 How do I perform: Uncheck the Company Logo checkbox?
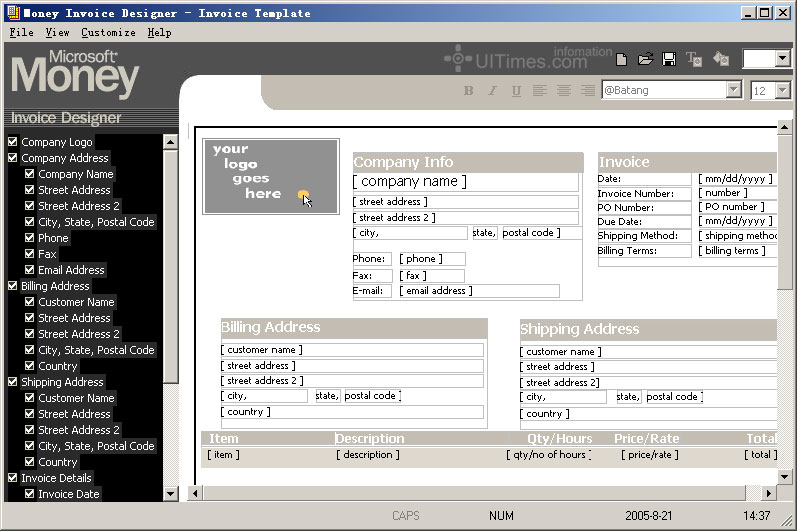(13, 142)
